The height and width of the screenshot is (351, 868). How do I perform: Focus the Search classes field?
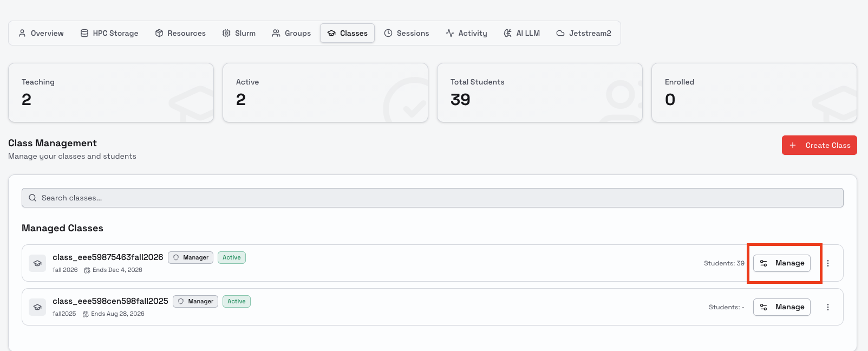433,198
